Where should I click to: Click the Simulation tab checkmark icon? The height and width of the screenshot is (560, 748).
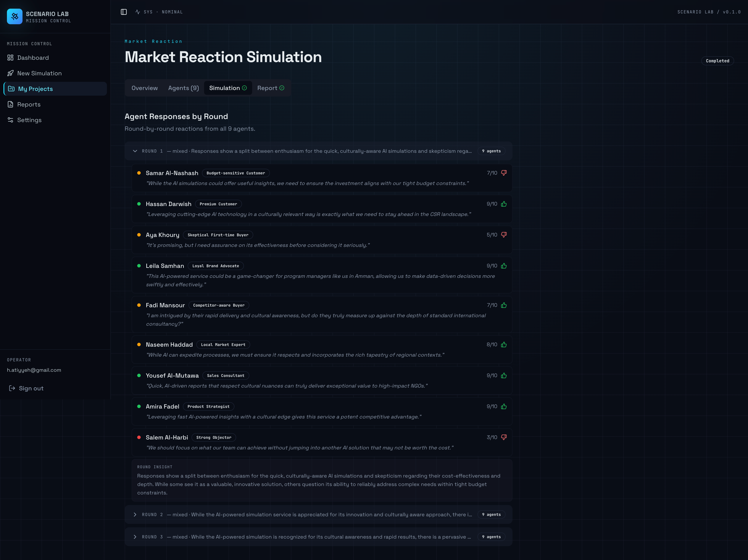tap(244, 88)
